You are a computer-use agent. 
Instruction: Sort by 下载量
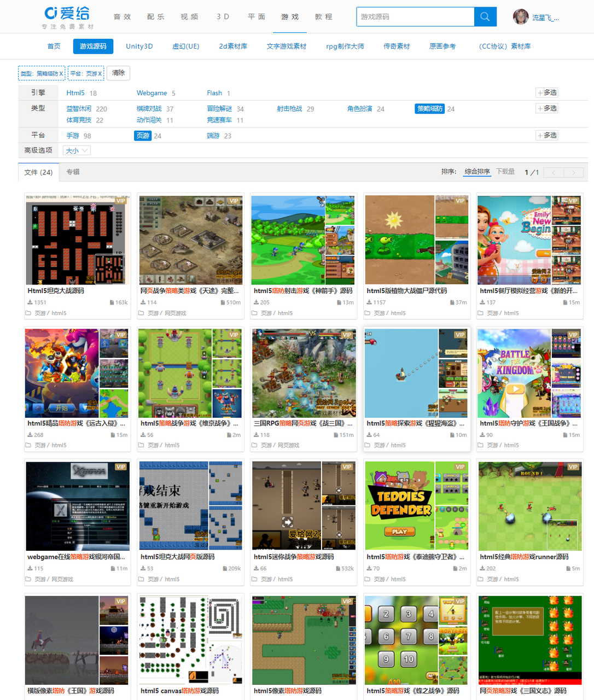pyautogui.click(x=505, y=172)
